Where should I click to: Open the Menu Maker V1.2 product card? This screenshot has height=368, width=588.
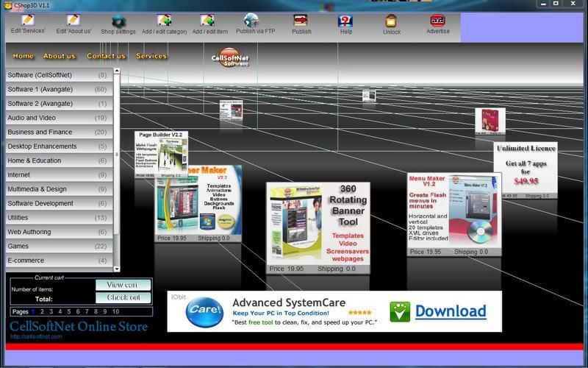click(454, 214)
